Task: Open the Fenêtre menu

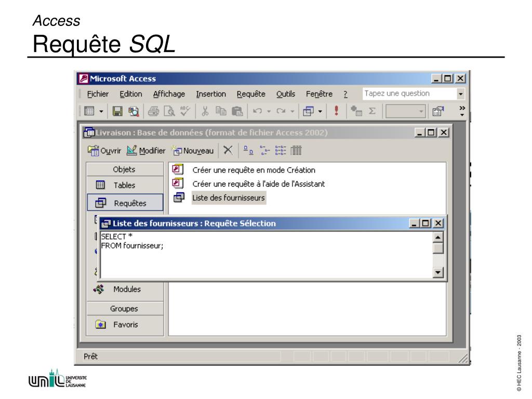Action: point(320,94)
